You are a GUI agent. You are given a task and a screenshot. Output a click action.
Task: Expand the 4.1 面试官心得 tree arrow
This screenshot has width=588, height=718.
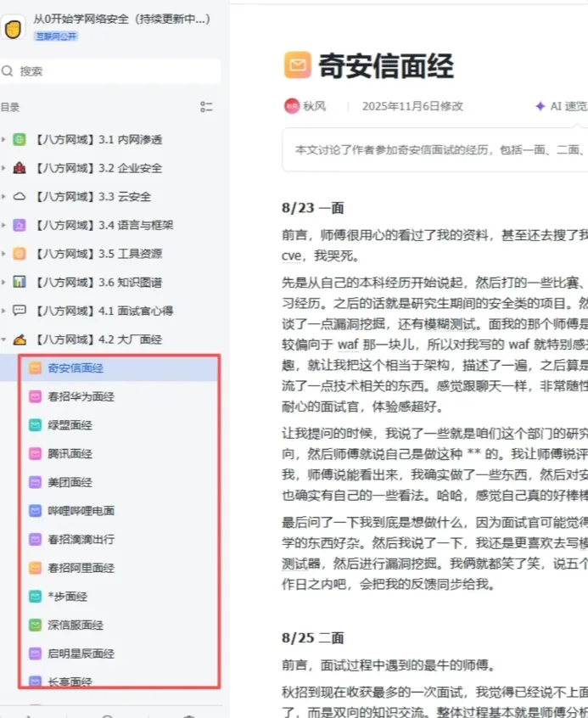3,311
